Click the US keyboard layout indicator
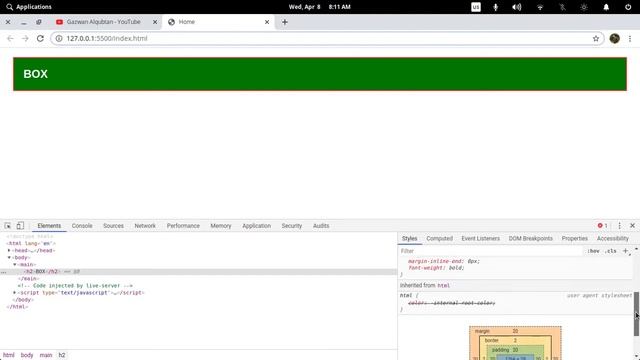 coord(476,7)
